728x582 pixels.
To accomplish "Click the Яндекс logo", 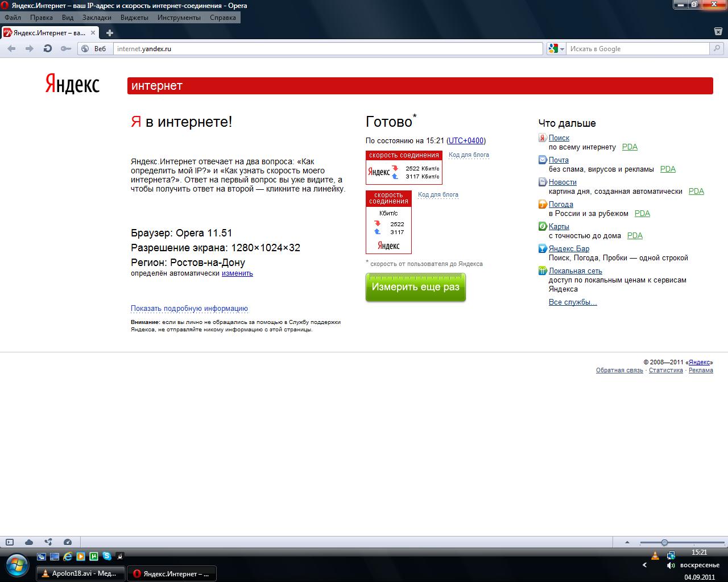I will [72, 83].
